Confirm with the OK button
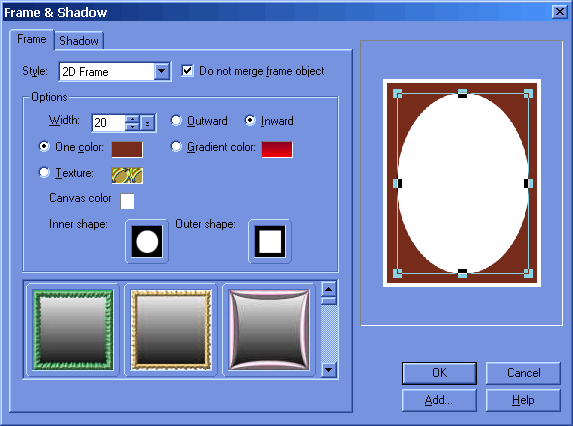 pyautogui.click(x=439, y=373)
